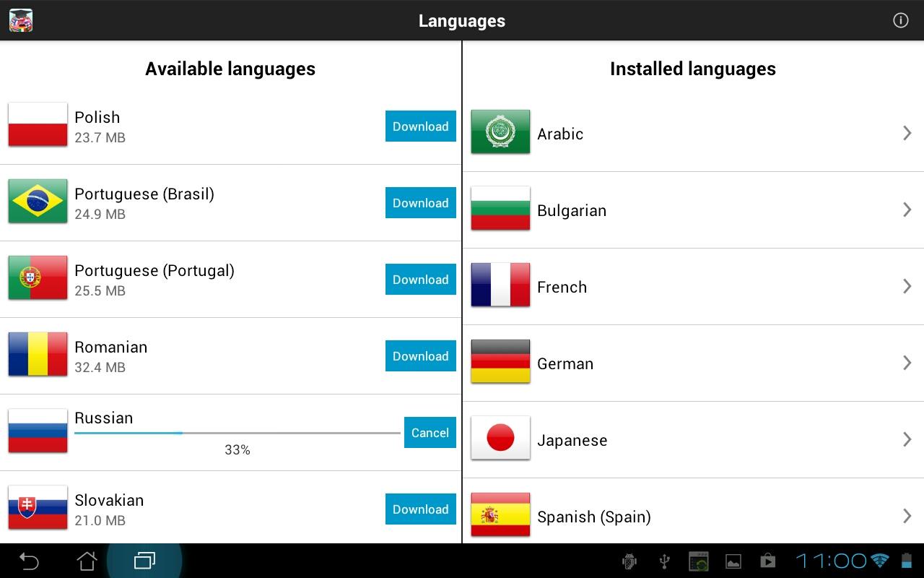Expand Arabic with its chevron
Viewport: 924px width, 578px height.
[x=907, y=133]
